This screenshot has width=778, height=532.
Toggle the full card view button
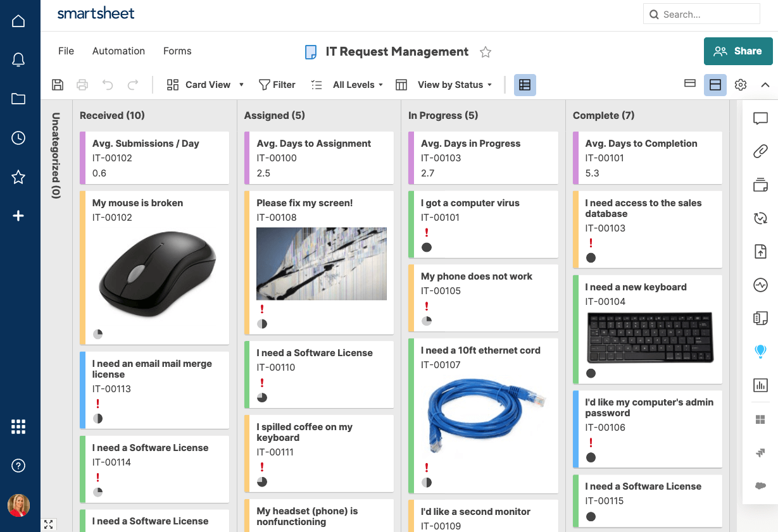(715, 85)
